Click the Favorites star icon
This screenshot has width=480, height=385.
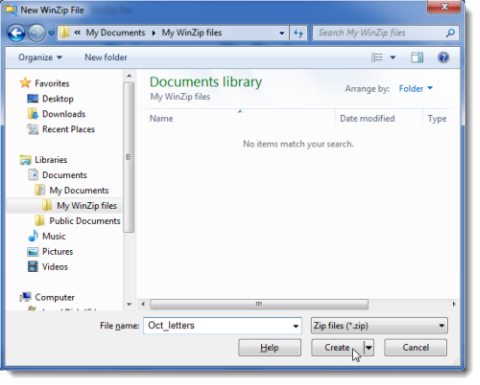click(x=25, y=83)
